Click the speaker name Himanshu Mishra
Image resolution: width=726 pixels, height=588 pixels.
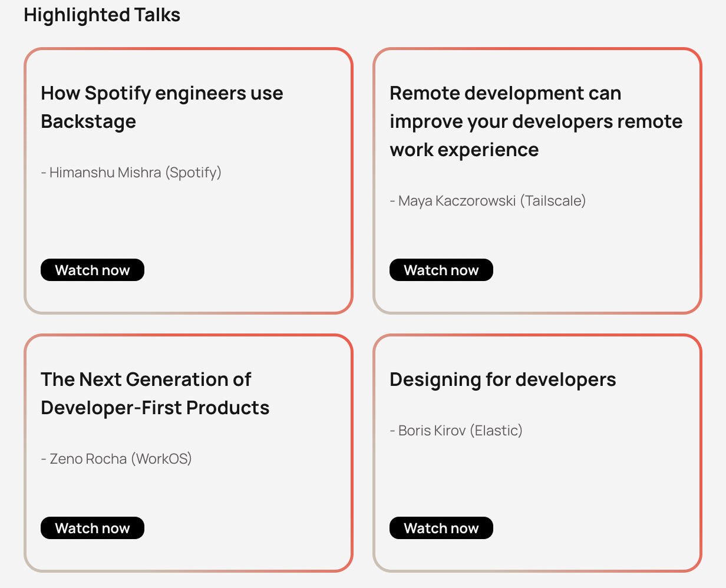[x=105, y=172]
